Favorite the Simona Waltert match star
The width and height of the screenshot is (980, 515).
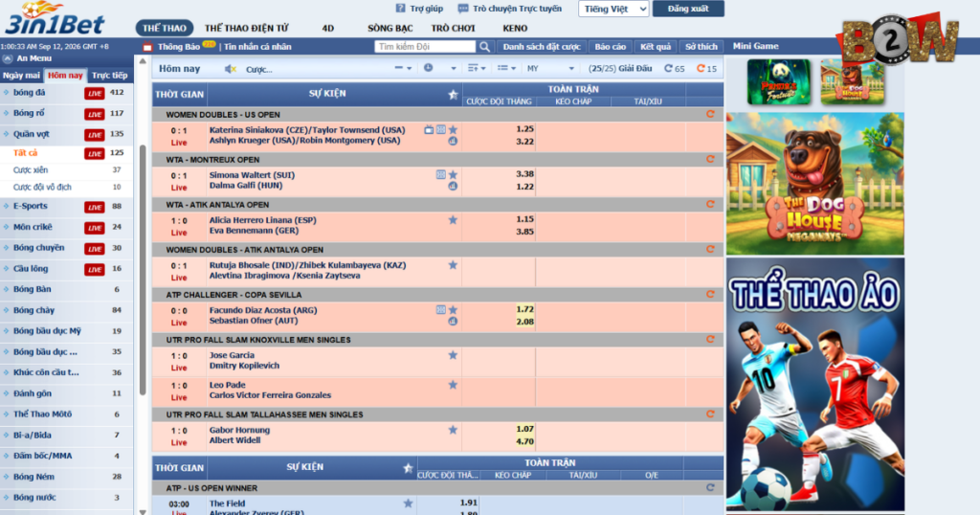point(453,175)
